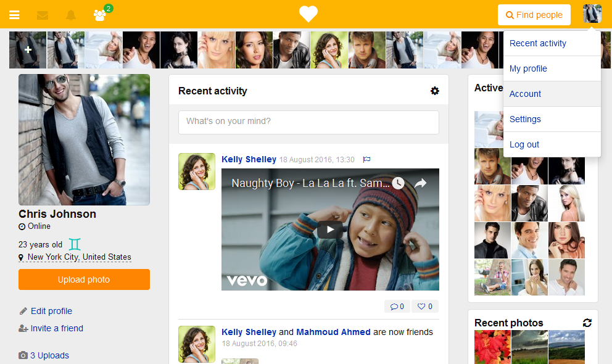The height and width of the screenshot is (364, 612).
Task: Click the share arrow on the video
Action: 420,183
